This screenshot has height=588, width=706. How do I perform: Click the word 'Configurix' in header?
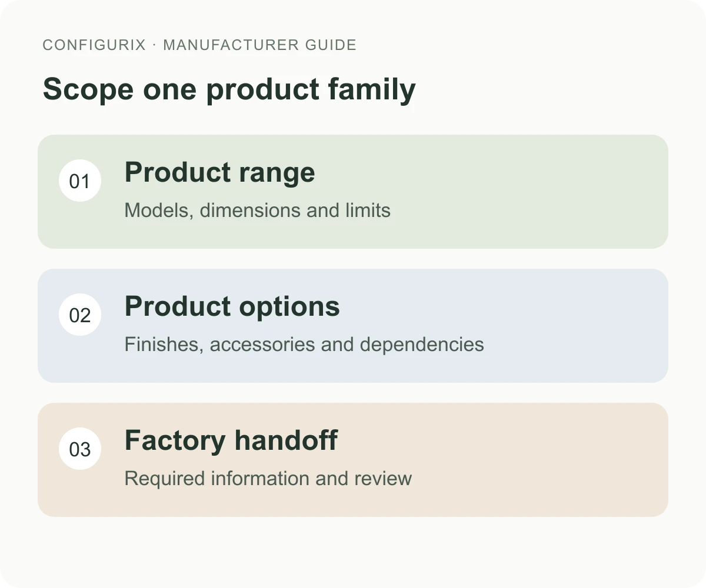coord(94,45)
